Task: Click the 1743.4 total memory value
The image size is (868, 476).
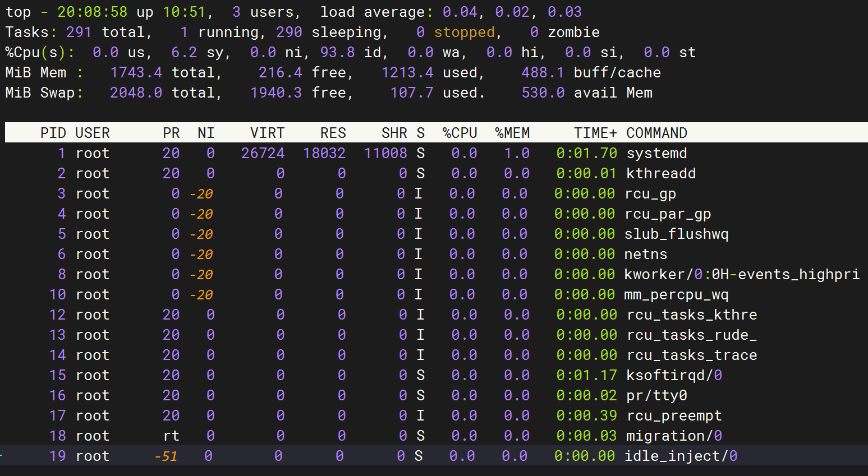Action: click(x=136, y=72)
